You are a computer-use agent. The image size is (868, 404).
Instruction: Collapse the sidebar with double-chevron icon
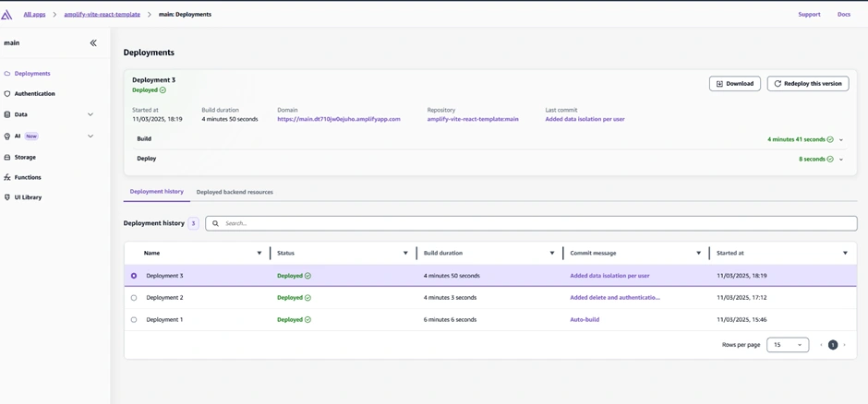coord(93,43)
